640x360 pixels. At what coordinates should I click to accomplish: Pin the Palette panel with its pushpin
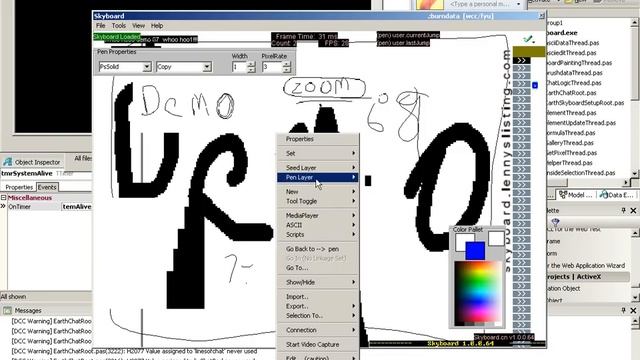[623, 210]
